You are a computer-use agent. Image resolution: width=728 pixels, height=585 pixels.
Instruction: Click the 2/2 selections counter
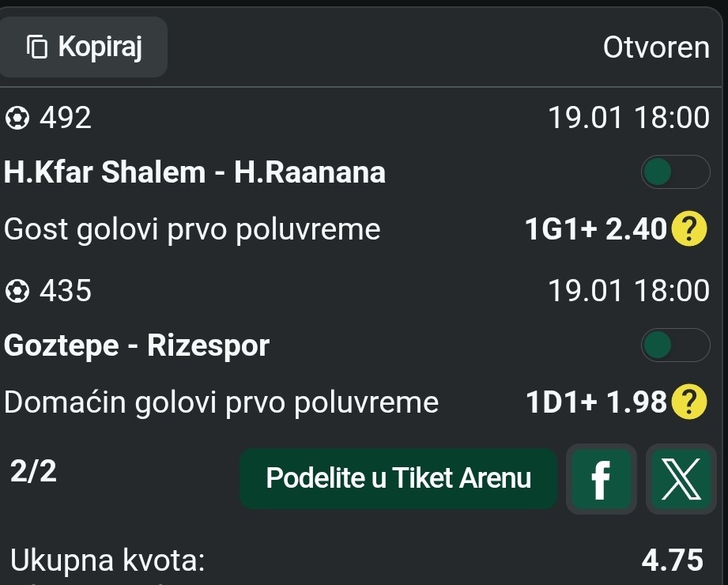click(33, 471)
